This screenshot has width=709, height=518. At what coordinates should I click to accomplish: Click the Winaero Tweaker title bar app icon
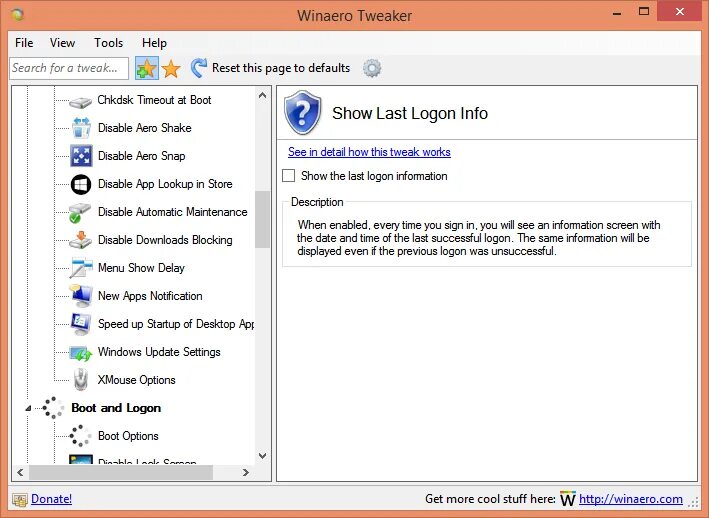point(18,15)
